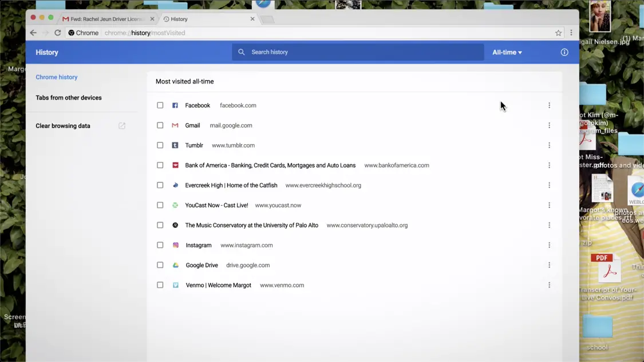Click the Tumblr favicon
The image size is (644, 362).
click(175, 145)
